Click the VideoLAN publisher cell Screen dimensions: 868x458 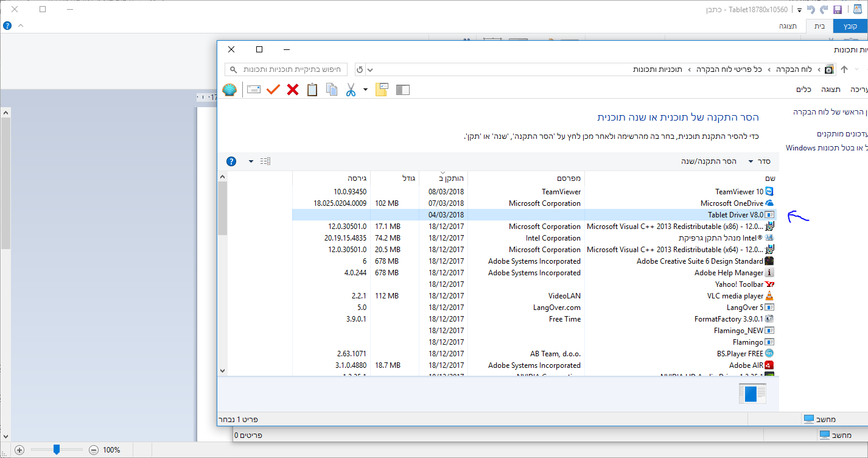564,296
